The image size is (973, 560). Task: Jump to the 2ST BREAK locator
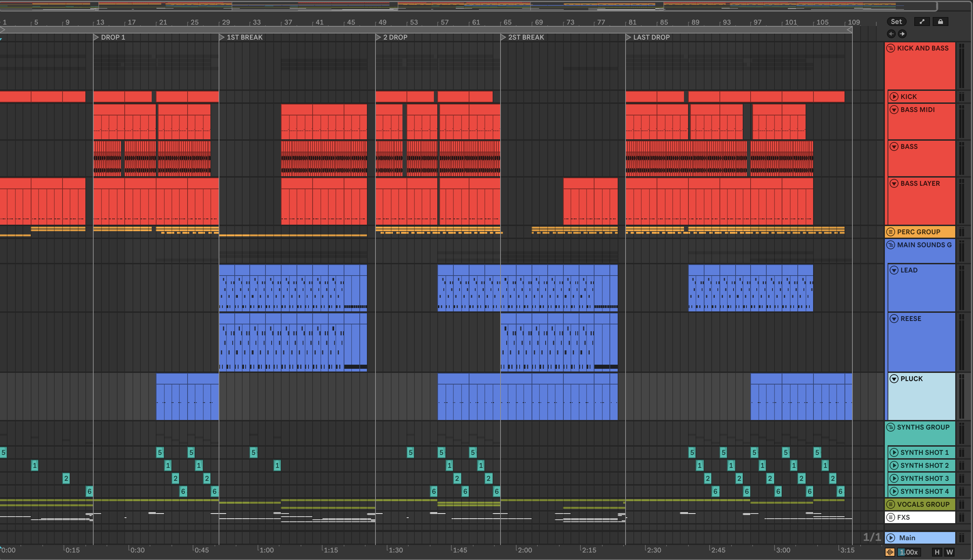coord(503,37)
